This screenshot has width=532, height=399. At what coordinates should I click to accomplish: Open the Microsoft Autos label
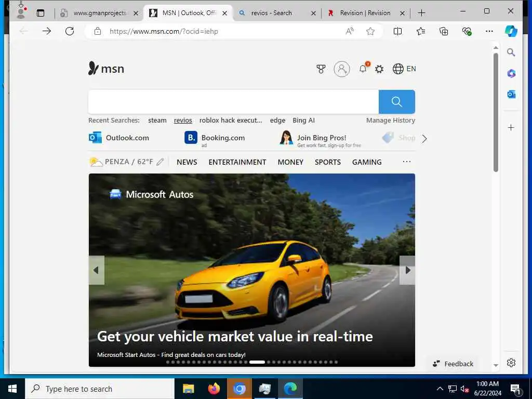pos(151,194)
